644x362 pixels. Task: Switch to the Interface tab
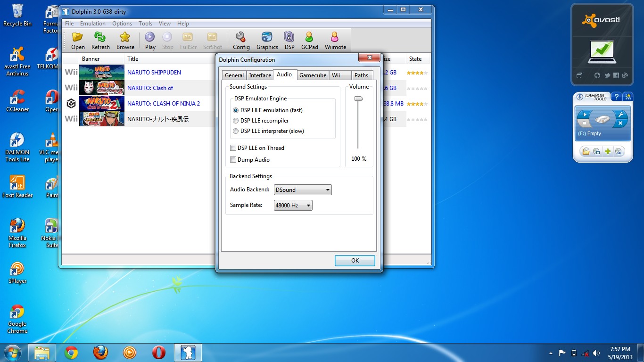pos(260,75)
